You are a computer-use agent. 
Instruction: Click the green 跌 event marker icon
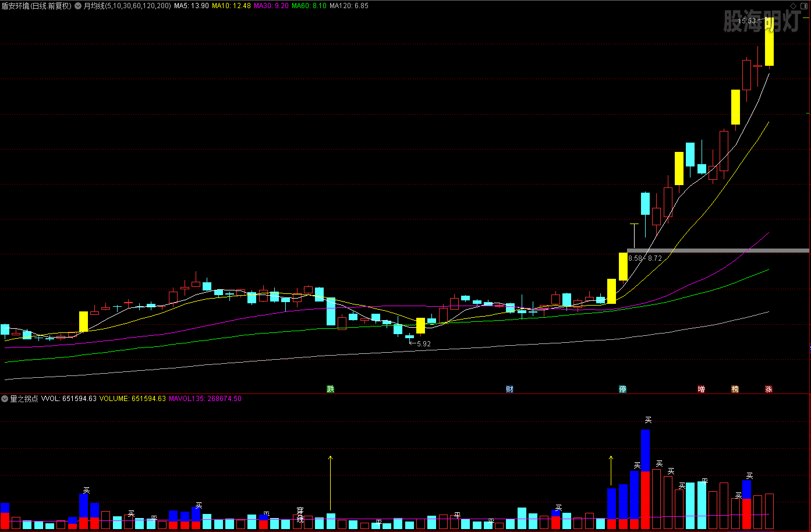(x=331, y=389)
